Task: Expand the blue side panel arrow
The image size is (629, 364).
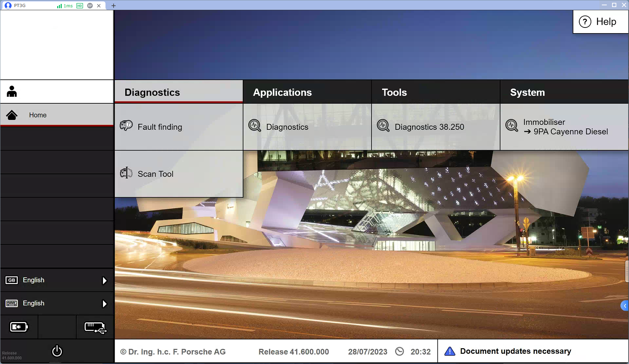Action: tap(624, 306)
